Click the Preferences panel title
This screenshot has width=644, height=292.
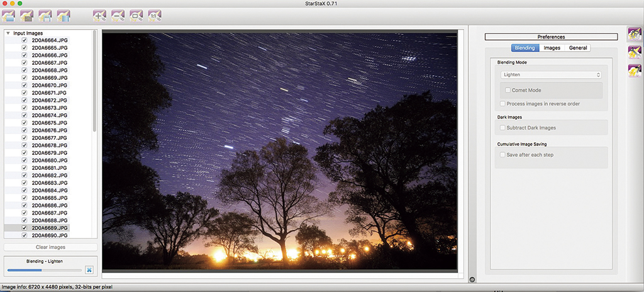point(551,36)
